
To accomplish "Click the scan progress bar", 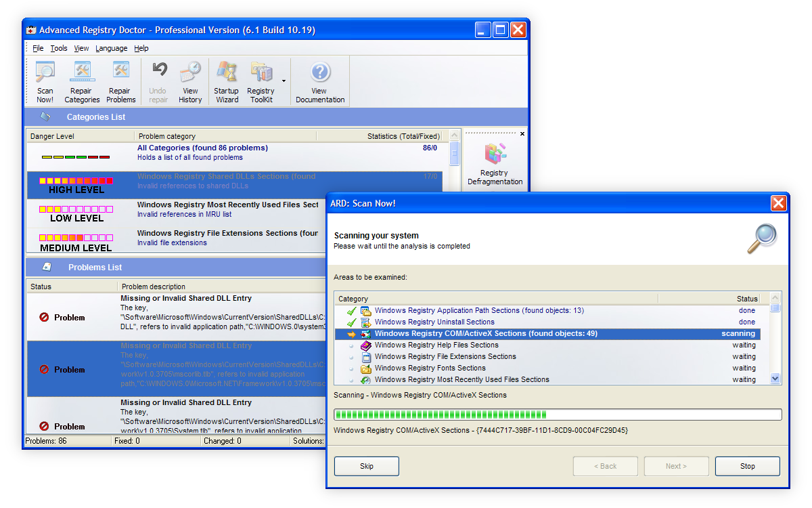I will [558, 415].
